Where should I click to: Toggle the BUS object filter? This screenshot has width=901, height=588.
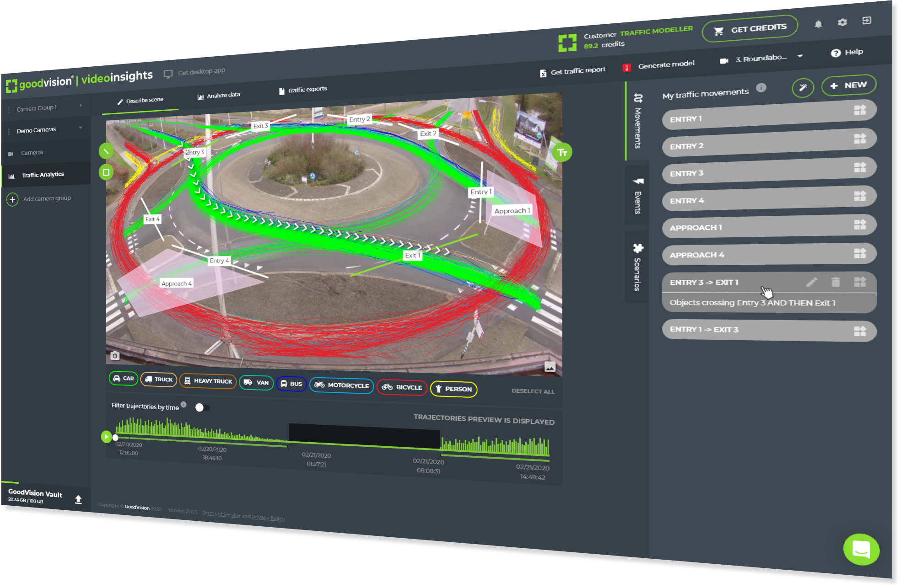point(291,384)
